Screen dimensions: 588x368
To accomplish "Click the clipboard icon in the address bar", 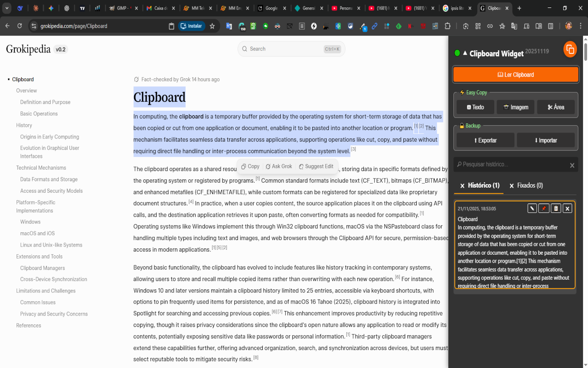I will 171,26.
